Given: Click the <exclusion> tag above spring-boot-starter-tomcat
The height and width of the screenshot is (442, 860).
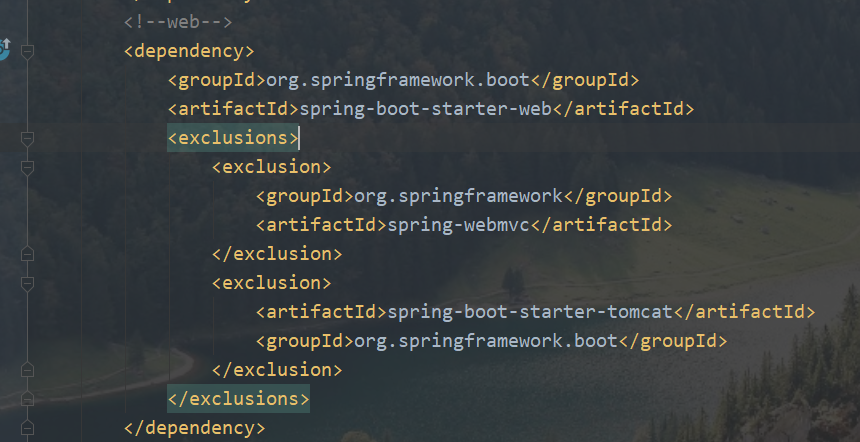Looking at the screenshot, I should pos(272,283).
